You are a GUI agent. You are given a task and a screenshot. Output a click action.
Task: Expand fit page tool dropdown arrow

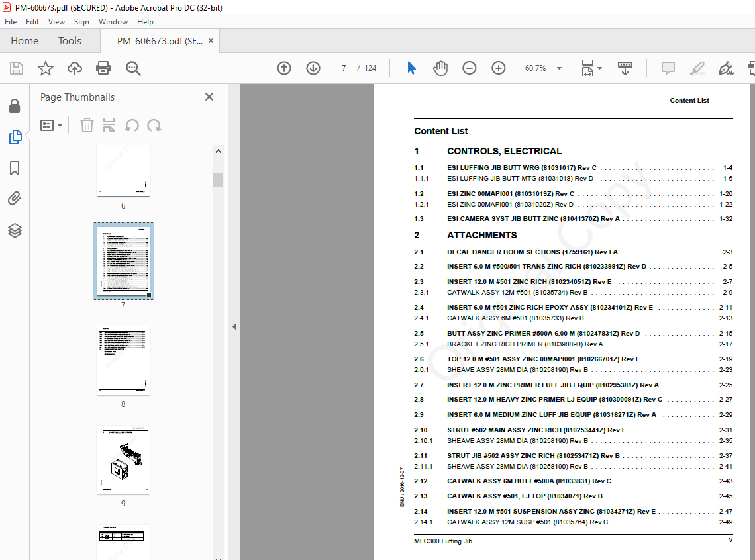pyautogui.click(x=599, y=68)
